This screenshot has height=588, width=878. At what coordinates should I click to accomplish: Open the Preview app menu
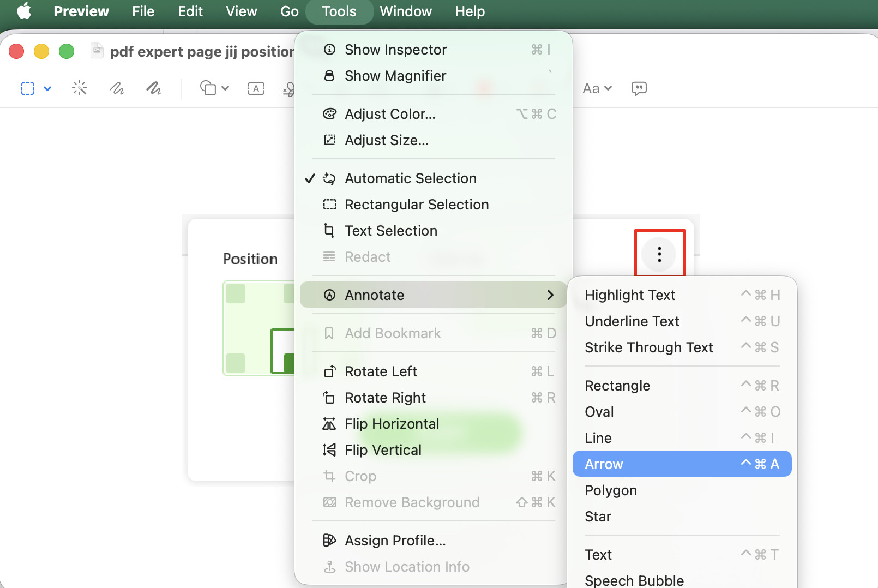[81, 11]
